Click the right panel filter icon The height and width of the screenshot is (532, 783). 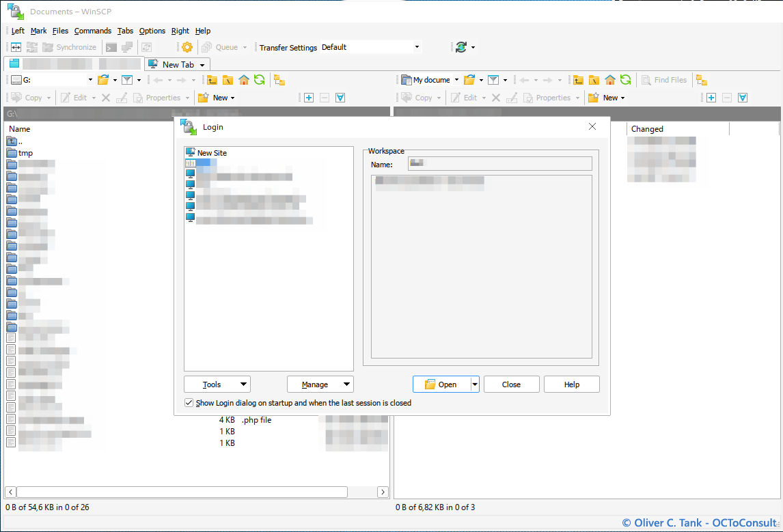493,80
